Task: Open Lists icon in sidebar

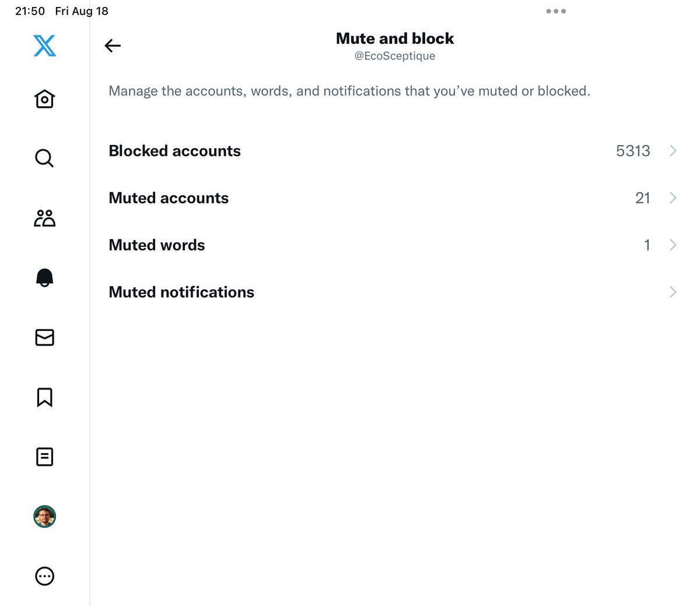Action: tap(44, 457)
